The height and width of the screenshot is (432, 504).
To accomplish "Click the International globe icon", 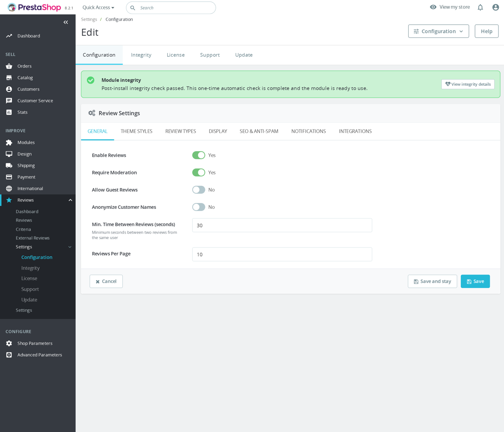I will [x=9, y=189].
